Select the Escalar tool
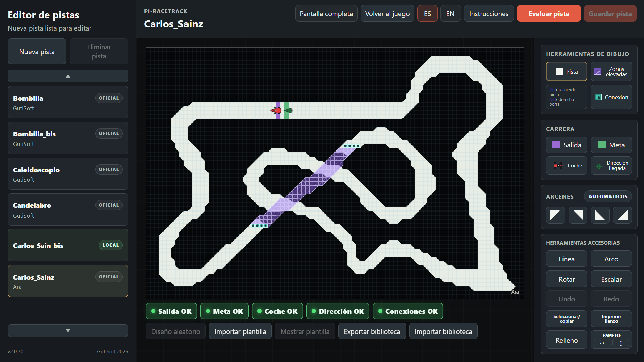This screenshot has height=362, width=644. point(611,279)
